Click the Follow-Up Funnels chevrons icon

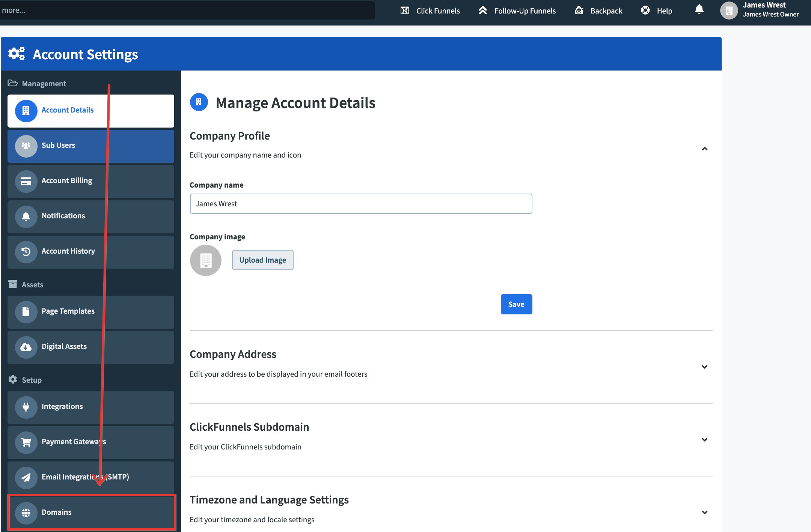[x=483, y=11]
